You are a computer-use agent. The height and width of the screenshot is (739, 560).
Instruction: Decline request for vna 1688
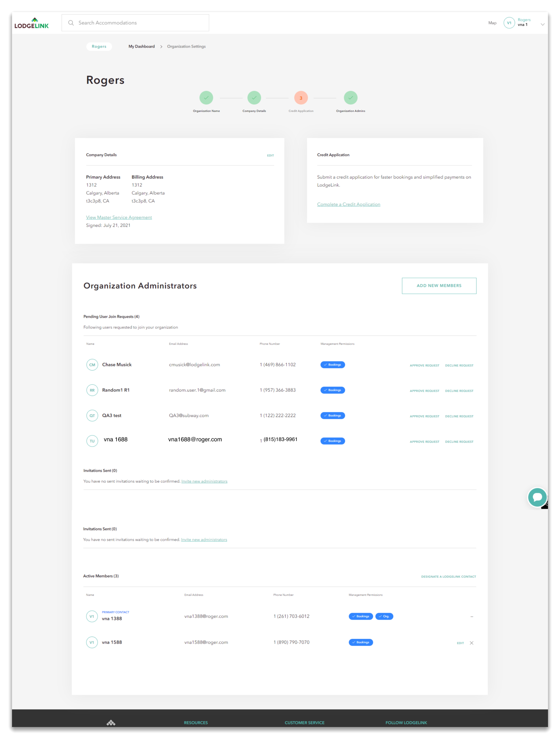[x=459, y=442]
